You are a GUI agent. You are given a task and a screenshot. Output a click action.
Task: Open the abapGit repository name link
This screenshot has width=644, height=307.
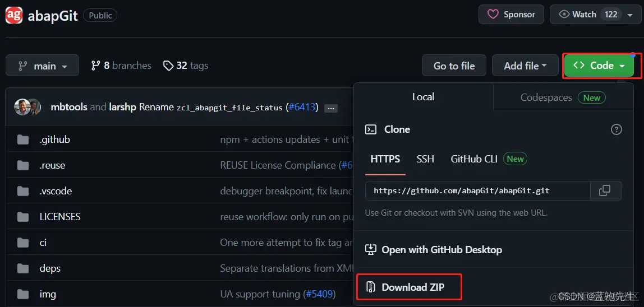click(53, 16)
